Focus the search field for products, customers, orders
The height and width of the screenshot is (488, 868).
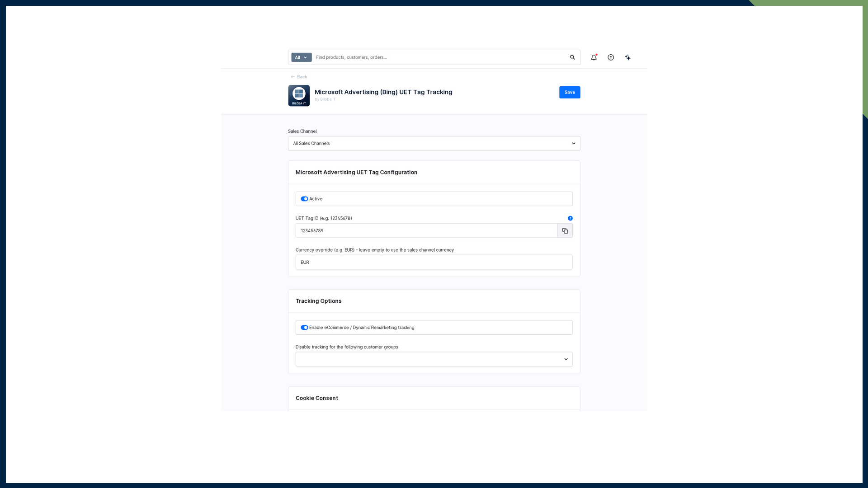click(441, 57)
